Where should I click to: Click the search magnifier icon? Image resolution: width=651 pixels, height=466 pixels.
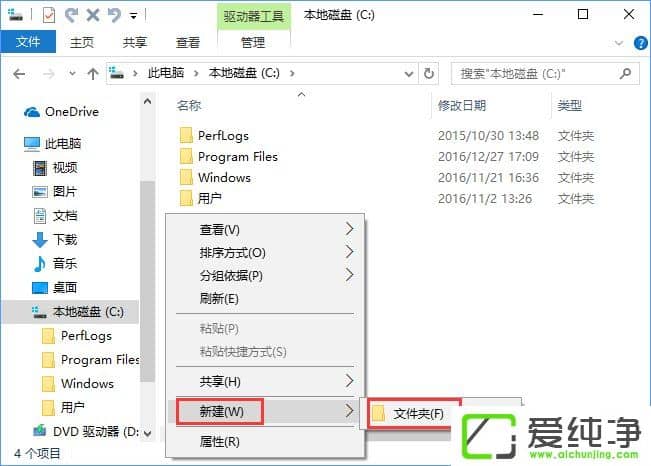pos(625,74)
